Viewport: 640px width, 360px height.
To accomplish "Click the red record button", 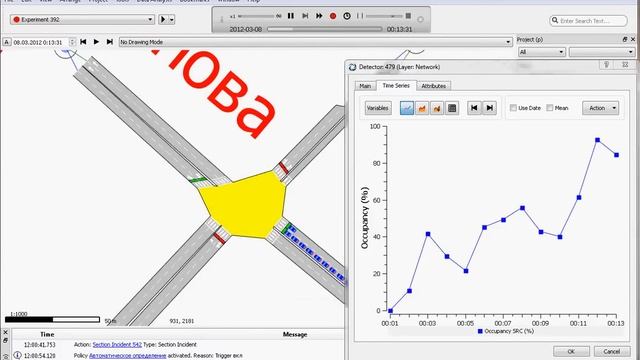I will click(333, 16).
